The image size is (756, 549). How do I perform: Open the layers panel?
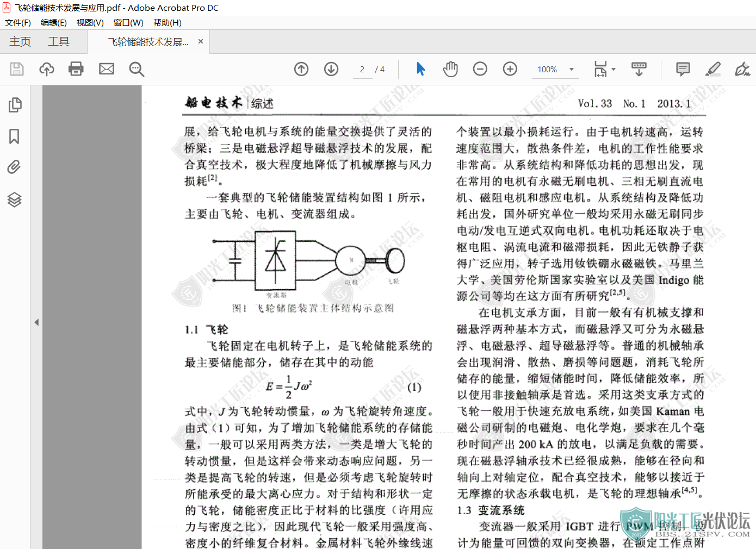[x=15, y=199]
